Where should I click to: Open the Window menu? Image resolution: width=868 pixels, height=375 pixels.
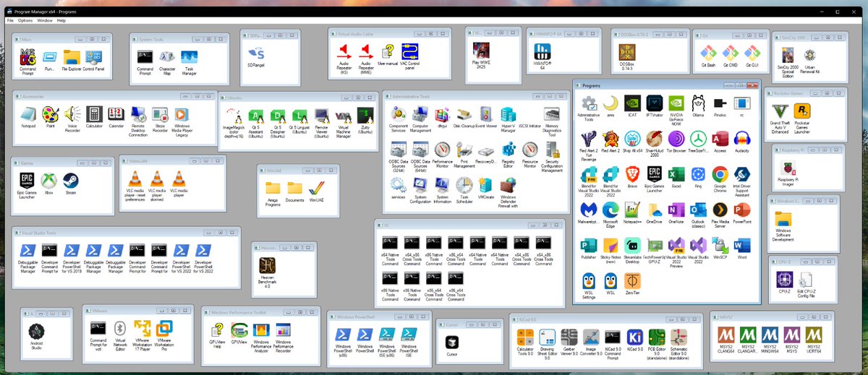click(45, 20)
